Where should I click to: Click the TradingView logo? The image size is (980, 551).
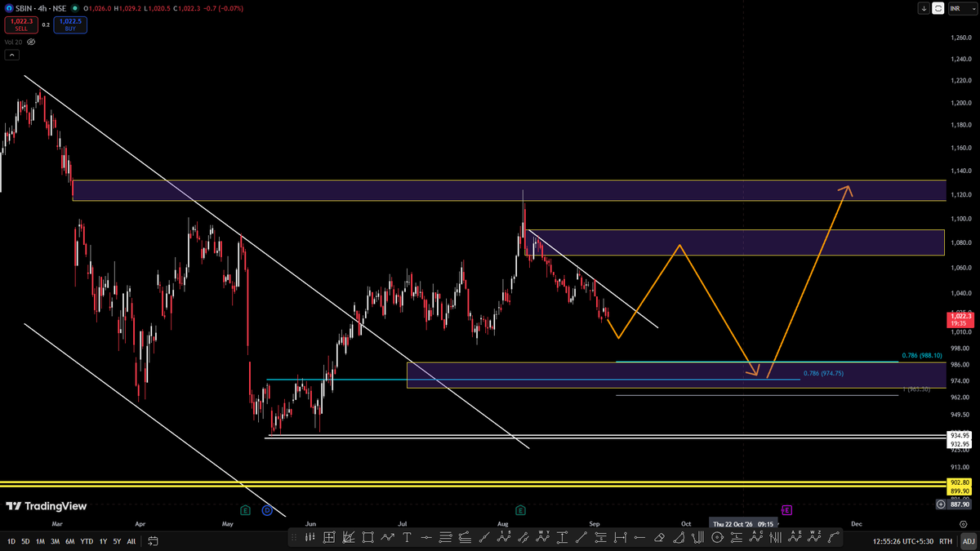coord(44,505)
